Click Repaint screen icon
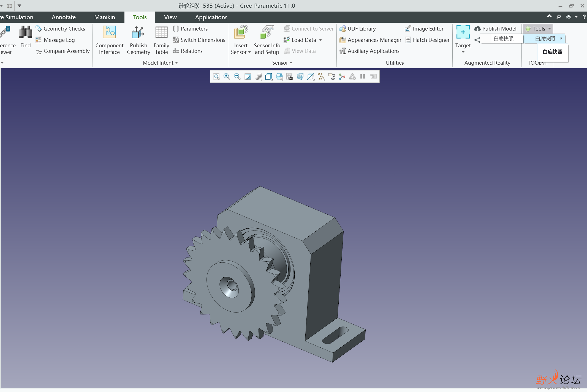This screenshot has height=392, width=587. [248, 76]
